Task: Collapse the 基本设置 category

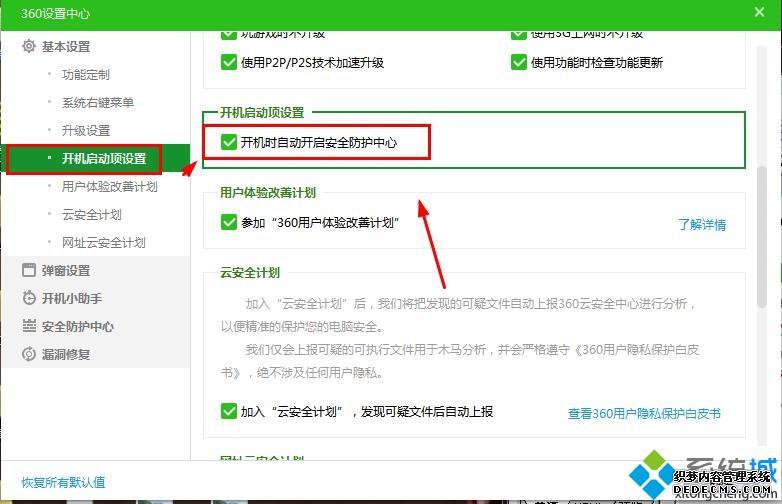Action: click(65, 46)
